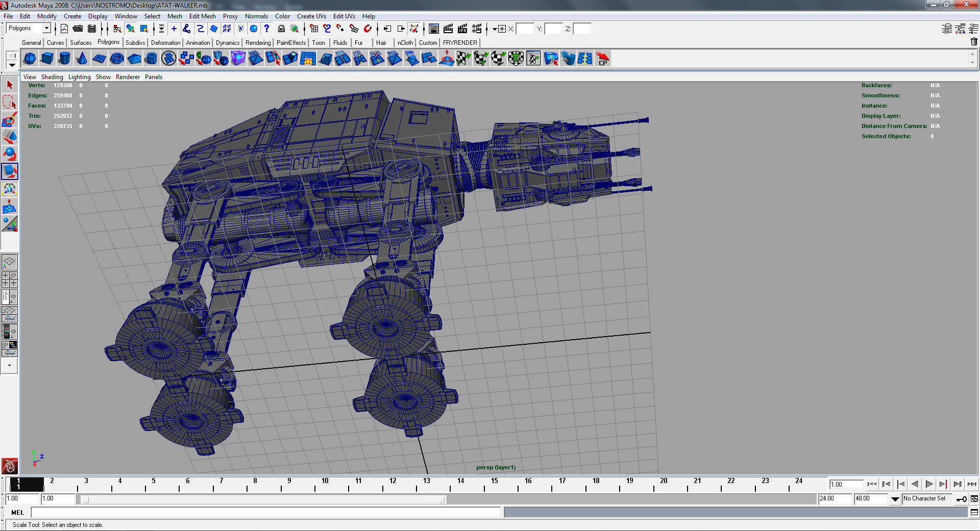Viewport: 980px width, 531px height.
Task: Toggle snap to view planes icon
Action: pos(354,29)
